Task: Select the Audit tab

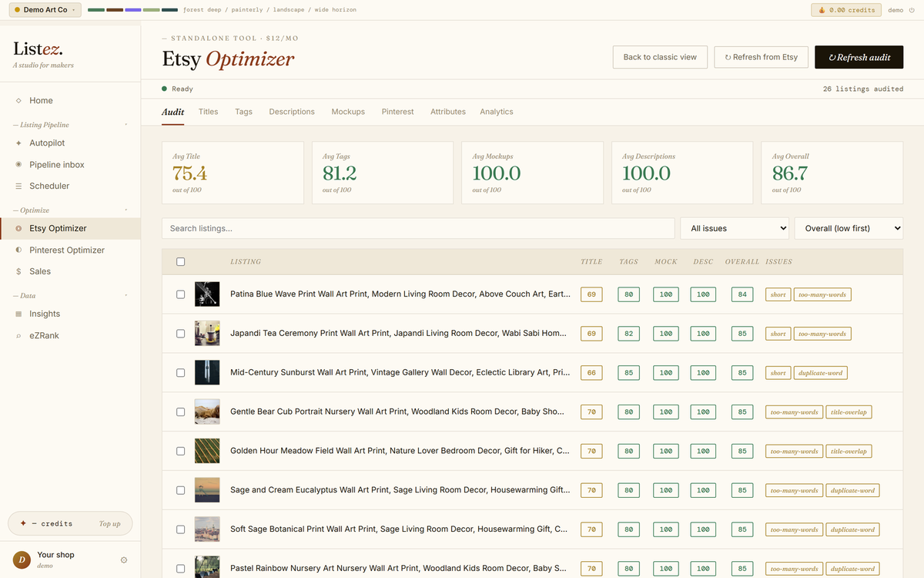Action: tap(172, 112)
